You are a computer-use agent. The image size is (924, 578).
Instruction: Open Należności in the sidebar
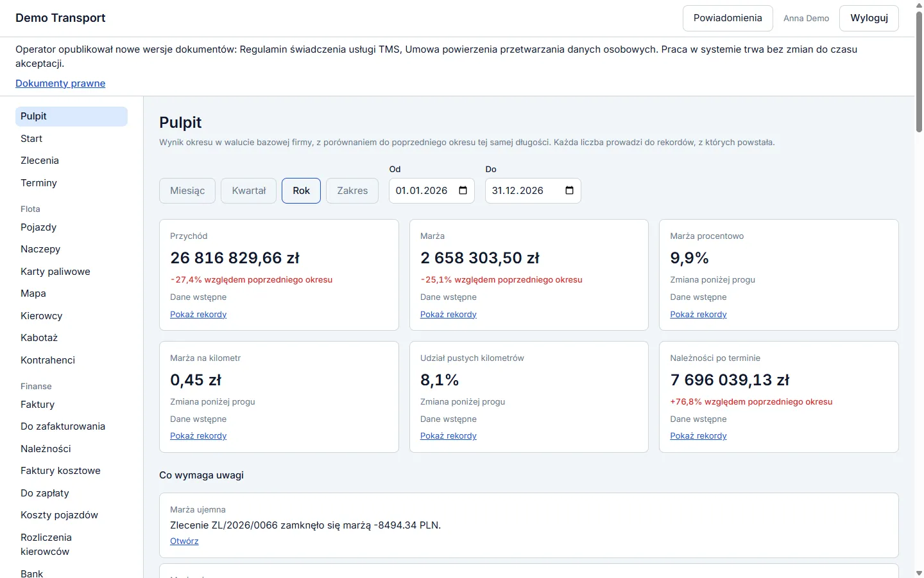click(x=71, y=449)
